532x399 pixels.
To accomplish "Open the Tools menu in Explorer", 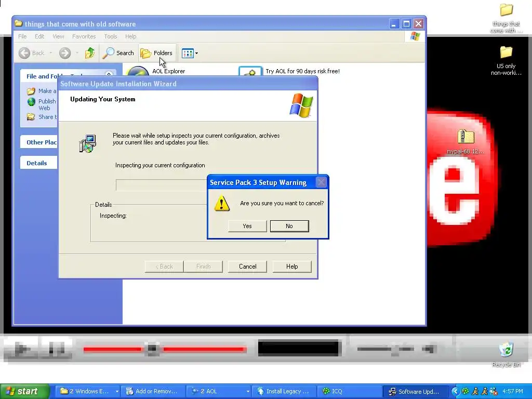I will 111,36.
